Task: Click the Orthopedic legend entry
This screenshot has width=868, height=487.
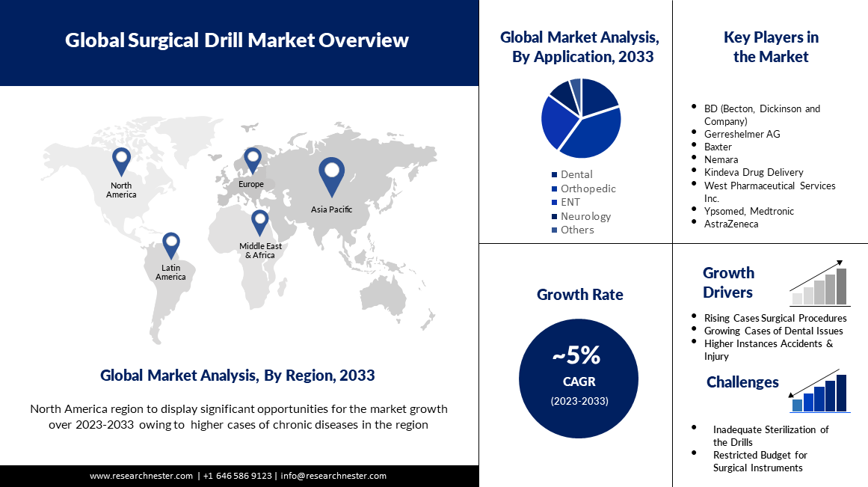Action: [588, 189]
